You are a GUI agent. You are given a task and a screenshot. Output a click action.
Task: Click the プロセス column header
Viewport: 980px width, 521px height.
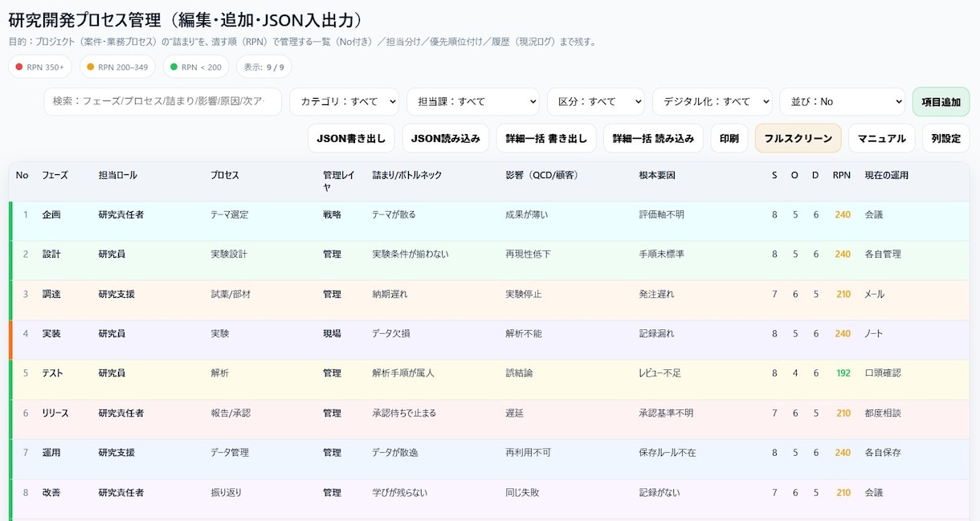point(225,175)
